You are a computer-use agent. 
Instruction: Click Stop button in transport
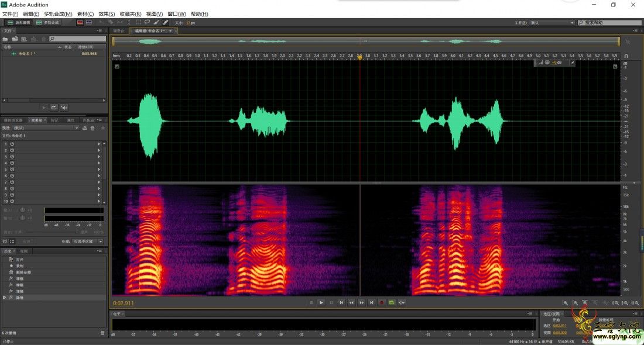click(x=311, y=303)
